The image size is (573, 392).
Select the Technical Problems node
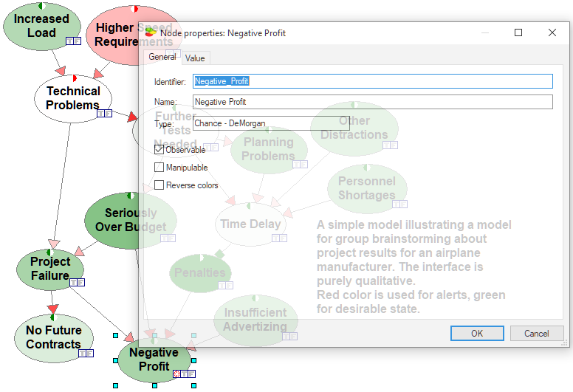pos(73,98)
